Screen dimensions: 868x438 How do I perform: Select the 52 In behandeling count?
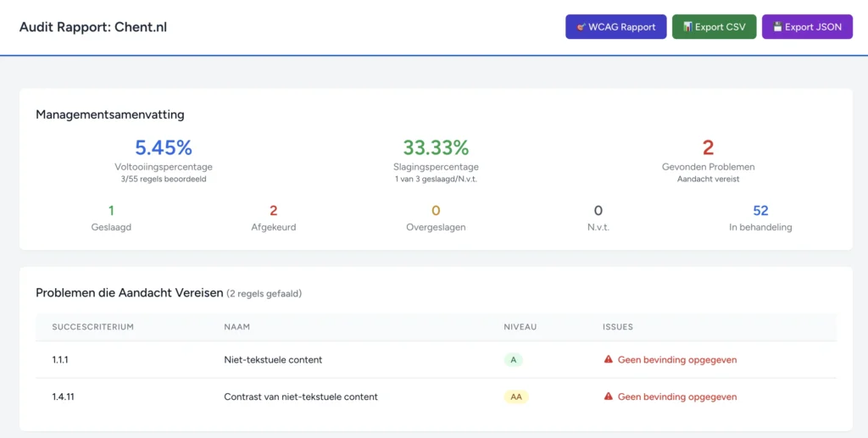[x=760, y=211]
